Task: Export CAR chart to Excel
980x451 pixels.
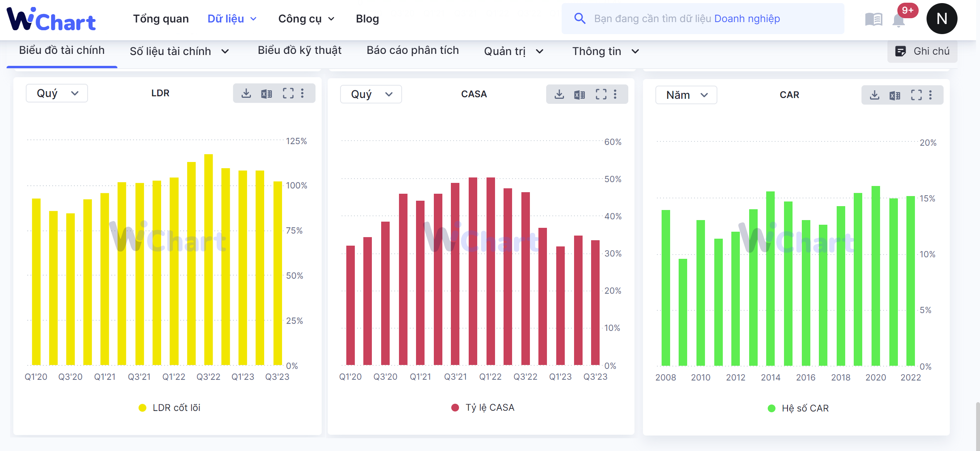Action: tap(895, 95)
